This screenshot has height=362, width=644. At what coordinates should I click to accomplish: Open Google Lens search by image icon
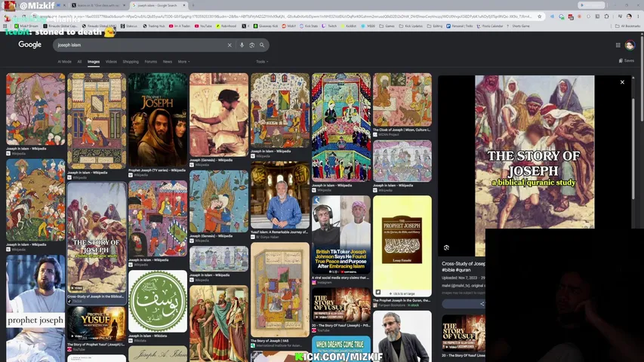click(251, 45)
